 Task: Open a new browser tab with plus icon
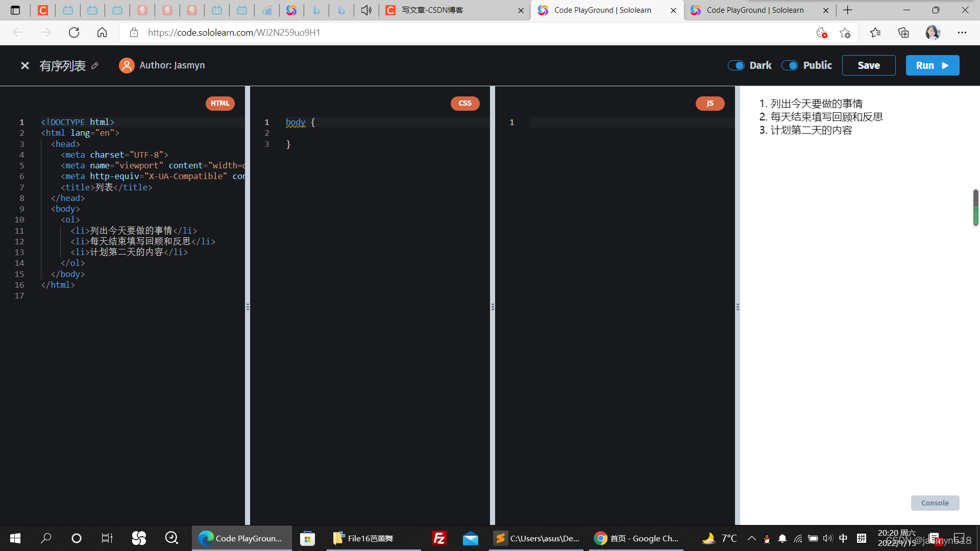point(848,10)
